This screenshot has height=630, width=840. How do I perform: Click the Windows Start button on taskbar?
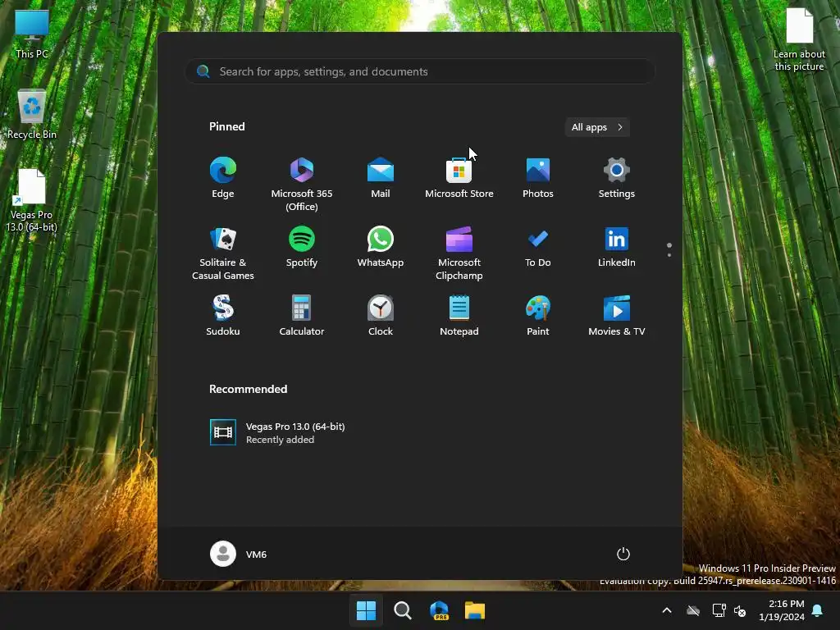click(x=366, y=610)
